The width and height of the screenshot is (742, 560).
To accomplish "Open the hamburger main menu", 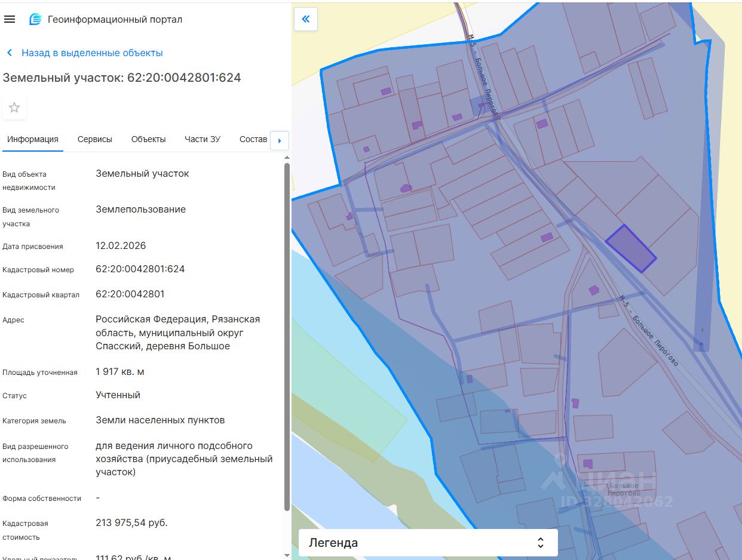I will 10,19.
